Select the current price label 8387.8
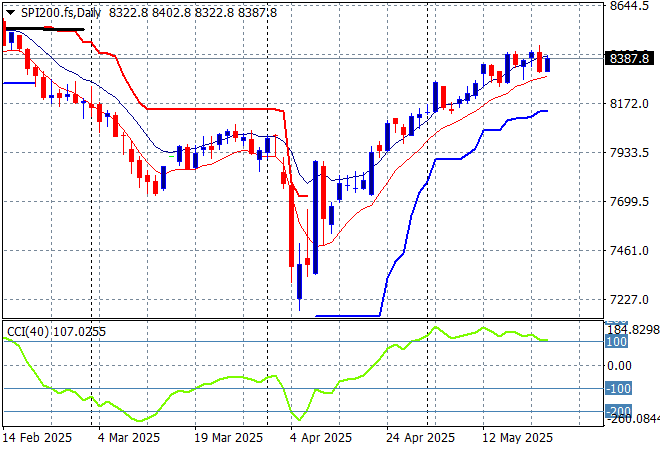Viewport: 660px width, 450px height. point(629,58)
